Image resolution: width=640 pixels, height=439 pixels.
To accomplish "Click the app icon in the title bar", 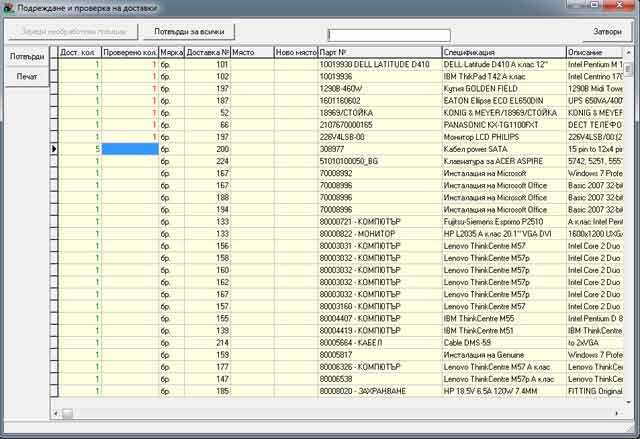I will (x=8, y=8).
